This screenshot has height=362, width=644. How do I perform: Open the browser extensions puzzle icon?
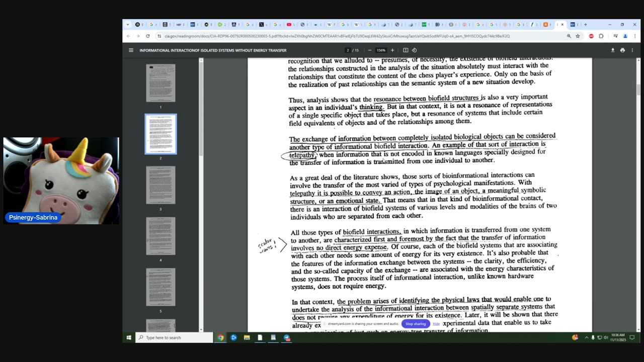[x=601, y=36]
